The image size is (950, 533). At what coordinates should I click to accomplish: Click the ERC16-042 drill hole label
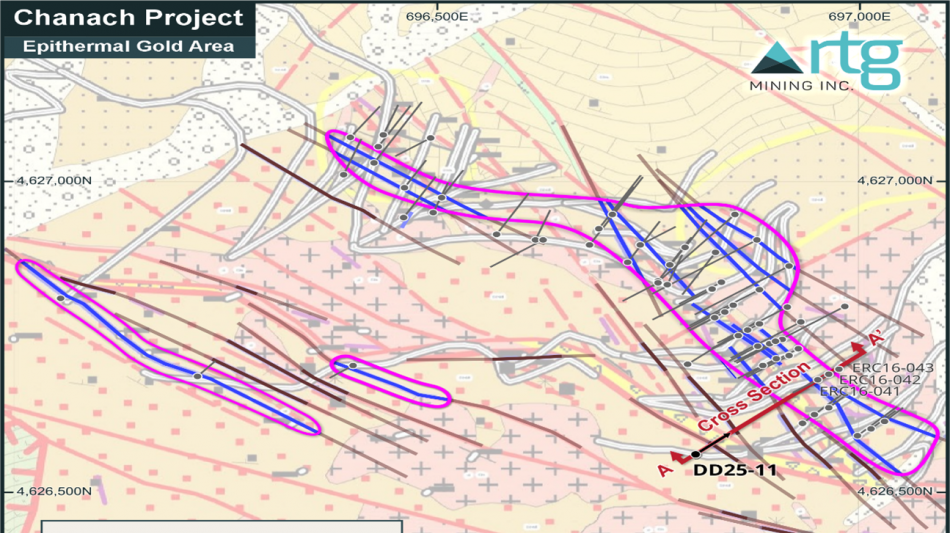pyautogui.click(x=879, y=380)
